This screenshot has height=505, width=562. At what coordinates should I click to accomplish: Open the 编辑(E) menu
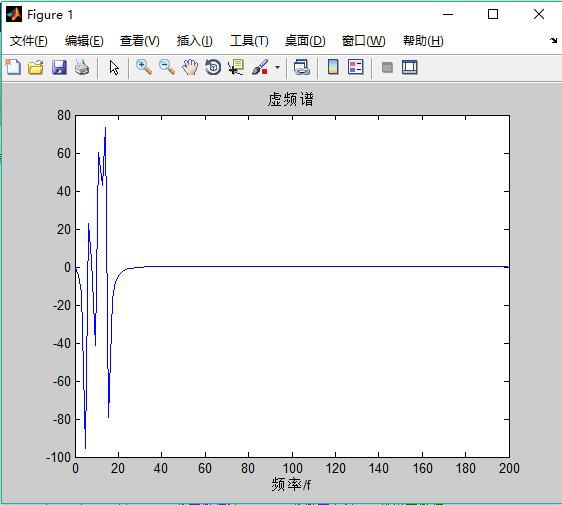tap(84, 41)
